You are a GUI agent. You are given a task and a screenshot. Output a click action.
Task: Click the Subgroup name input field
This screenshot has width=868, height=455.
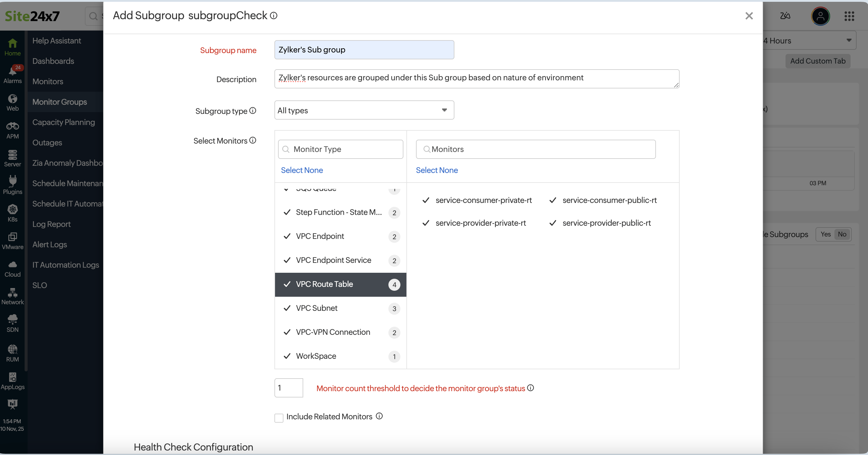pyautogui.click(x=364, y=49)
